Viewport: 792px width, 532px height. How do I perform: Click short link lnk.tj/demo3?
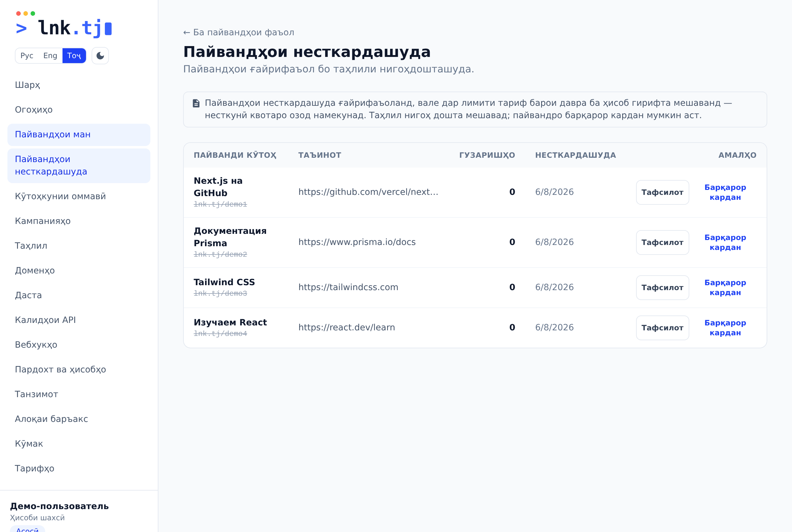click(220, 294)
